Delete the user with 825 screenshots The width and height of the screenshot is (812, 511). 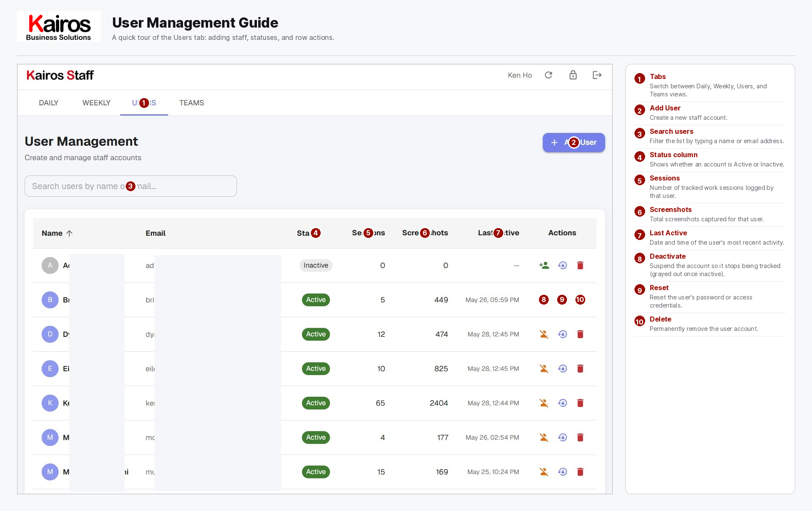tap(580, 369)
